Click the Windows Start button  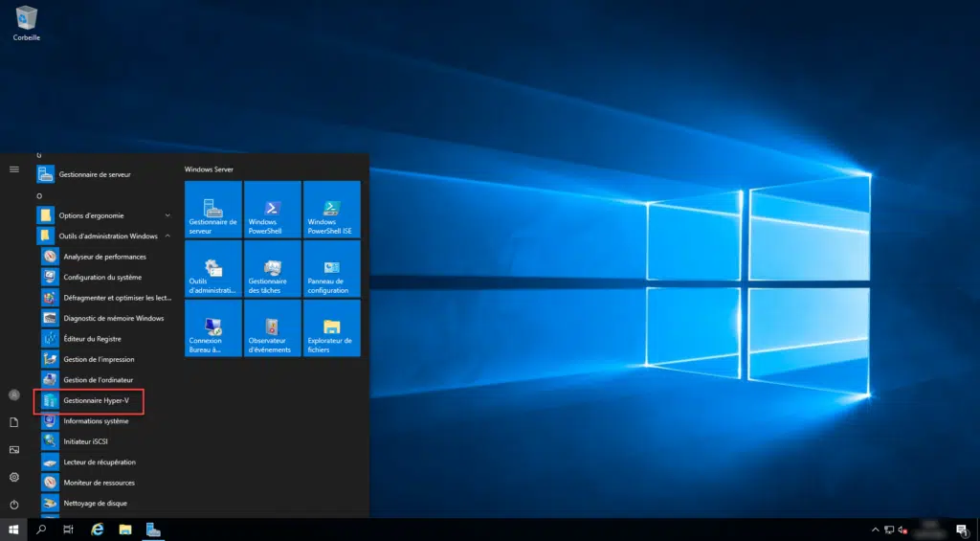[x=13, y=530]
